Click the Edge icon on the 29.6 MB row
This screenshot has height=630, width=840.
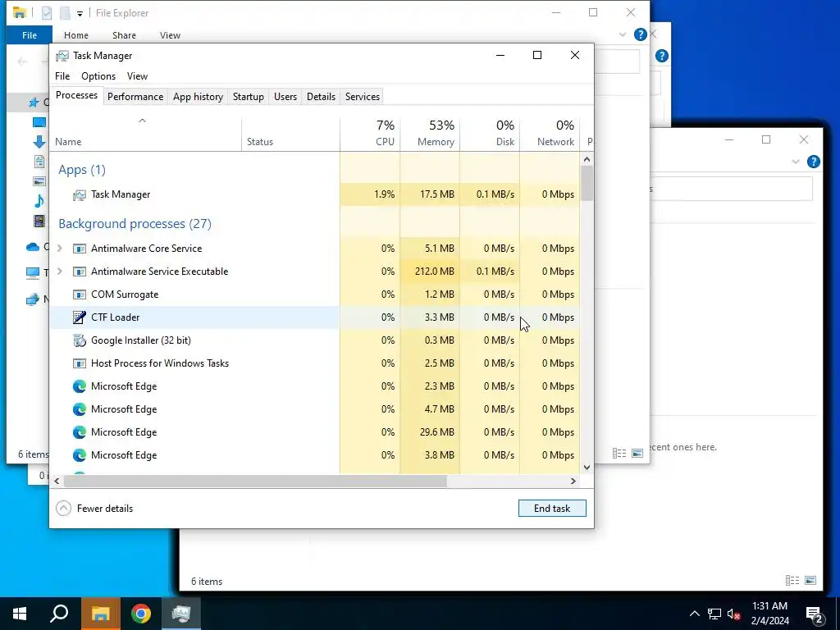coord(80,432)
